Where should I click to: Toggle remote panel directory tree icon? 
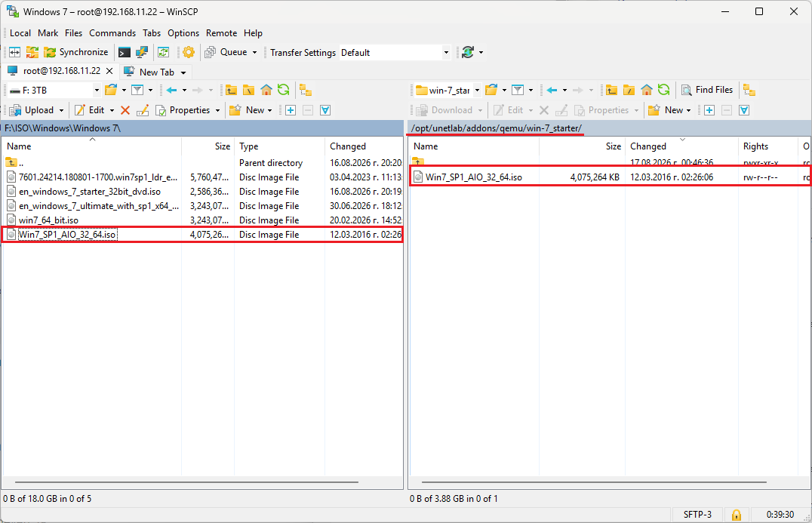749,90
